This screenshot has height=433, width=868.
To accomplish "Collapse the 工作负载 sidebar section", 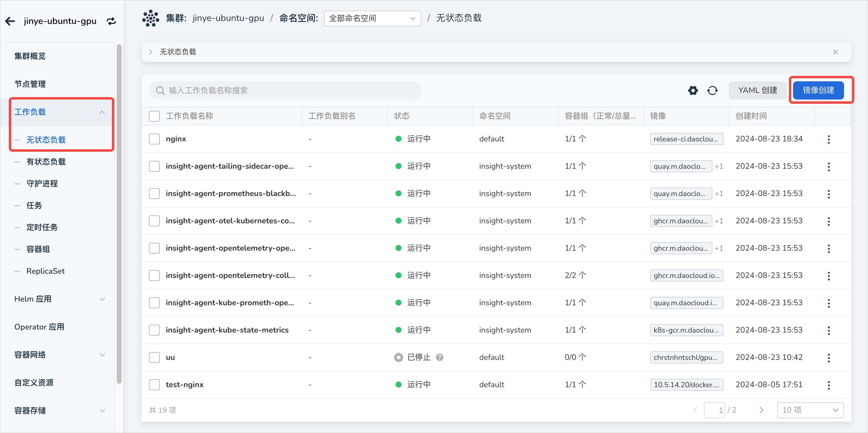I will (x=102, y=112).
